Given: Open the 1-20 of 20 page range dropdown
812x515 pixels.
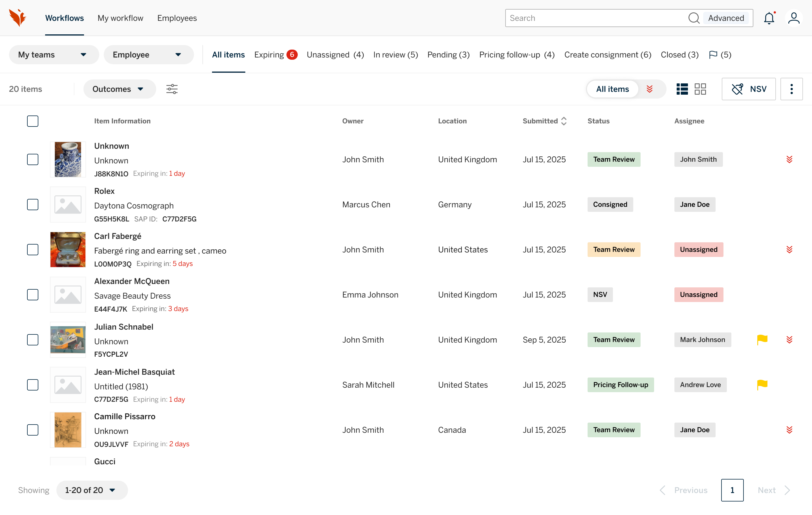Looking at the screenshot, I should [92, 490].
